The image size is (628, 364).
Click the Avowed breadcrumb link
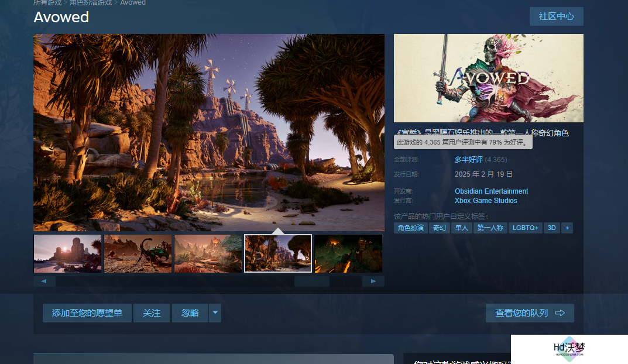[x=133, y=3]
